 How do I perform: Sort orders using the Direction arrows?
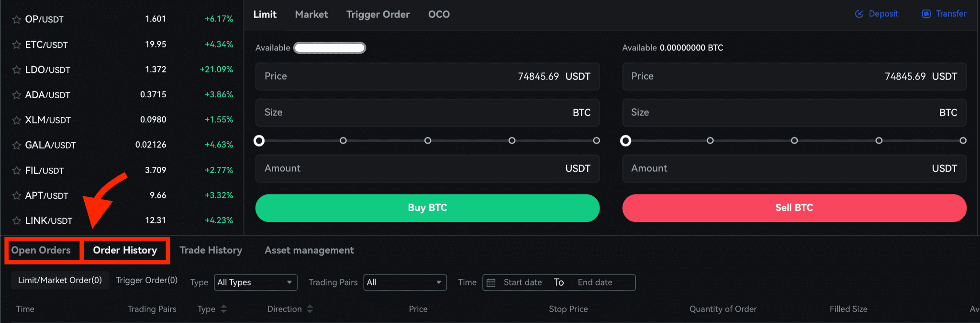310,309
